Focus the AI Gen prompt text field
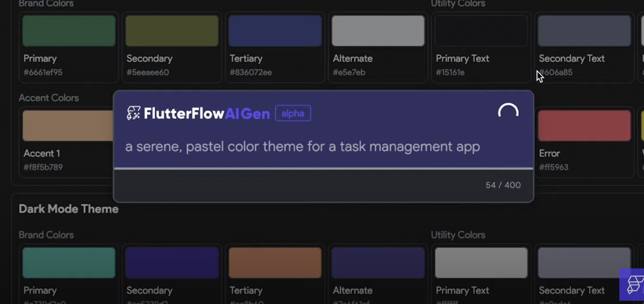The image size is (644, 304). pyautogui.click(x=302, y=146)
